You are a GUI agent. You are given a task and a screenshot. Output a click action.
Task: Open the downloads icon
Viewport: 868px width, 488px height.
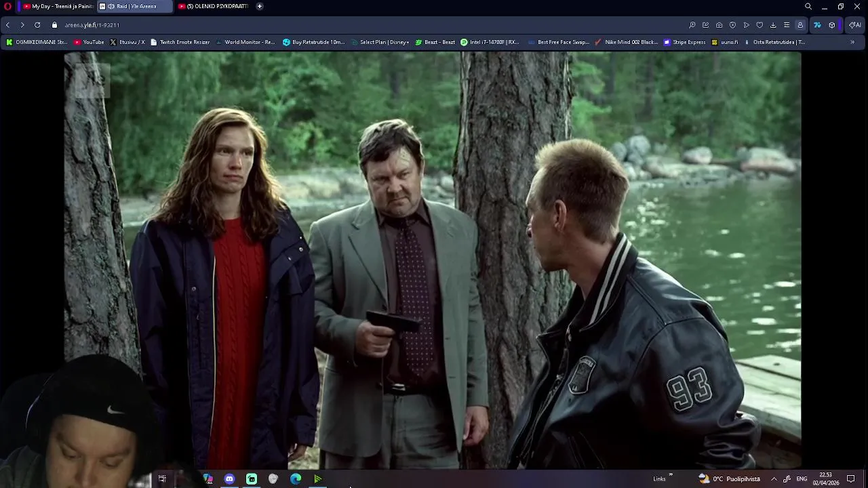pos(773,25)
